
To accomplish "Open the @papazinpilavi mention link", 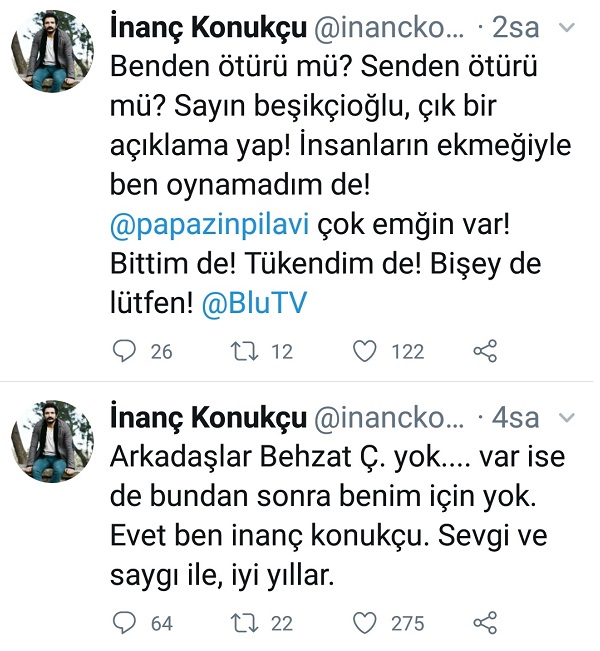I will coord(195,228).
